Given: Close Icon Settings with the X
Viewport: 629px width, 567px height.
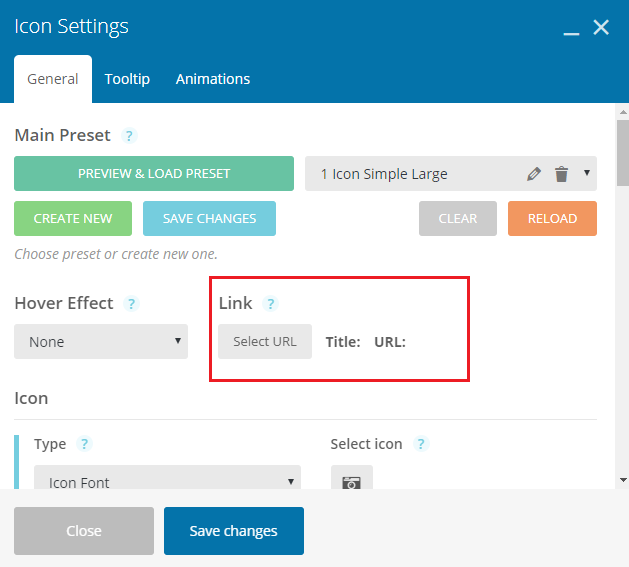Looking at the screenshot, I should coord(601,27).
